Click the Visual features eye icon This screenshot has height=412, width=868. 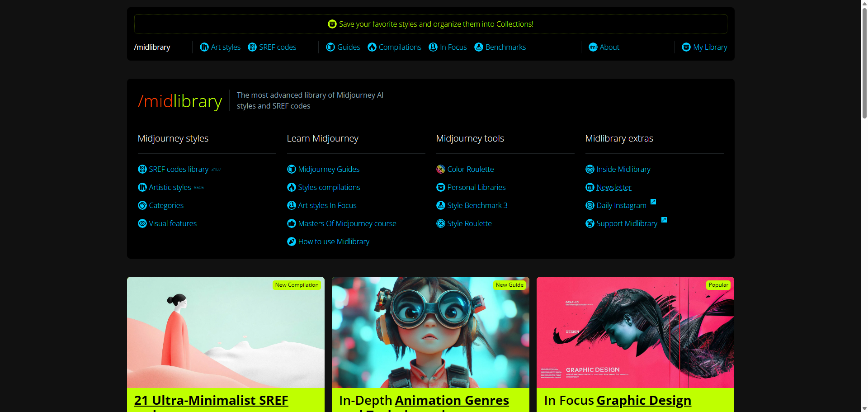[142, 223]
